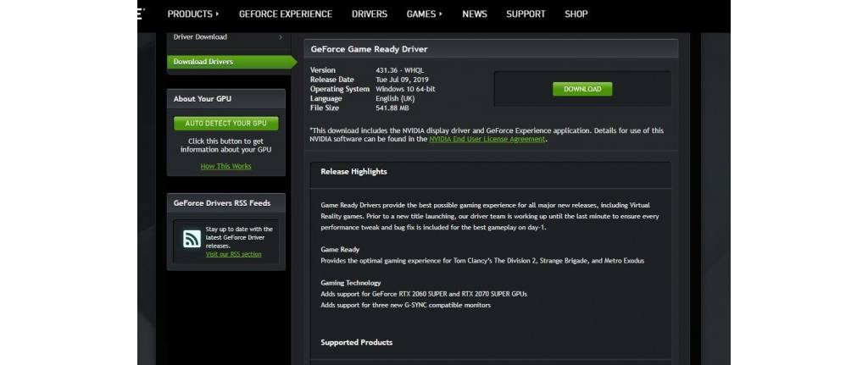Open the SUPPORT page
868x365 pixels.
(526, 14)
